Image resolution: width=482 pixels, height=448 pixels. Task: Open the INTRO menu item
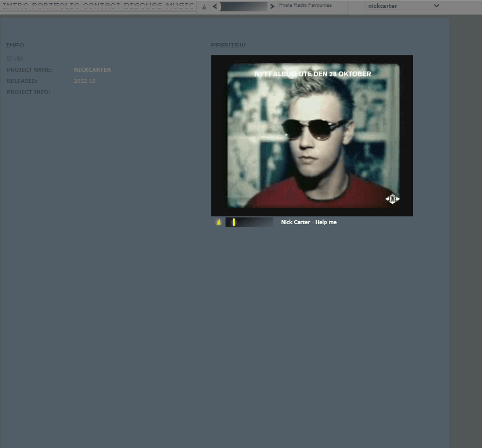coord(15,6)
